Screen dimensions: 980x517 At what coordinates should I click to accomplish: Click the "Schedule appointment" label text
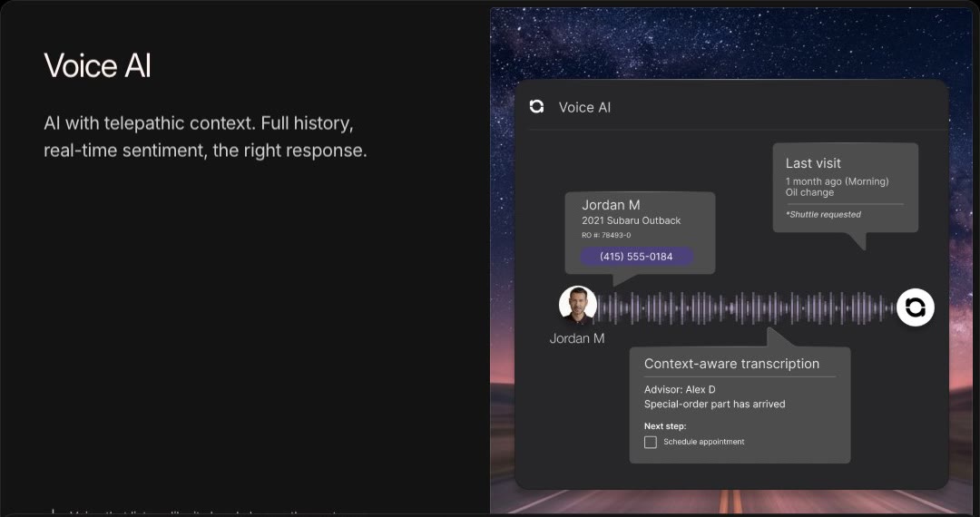(x=704, y=442)
